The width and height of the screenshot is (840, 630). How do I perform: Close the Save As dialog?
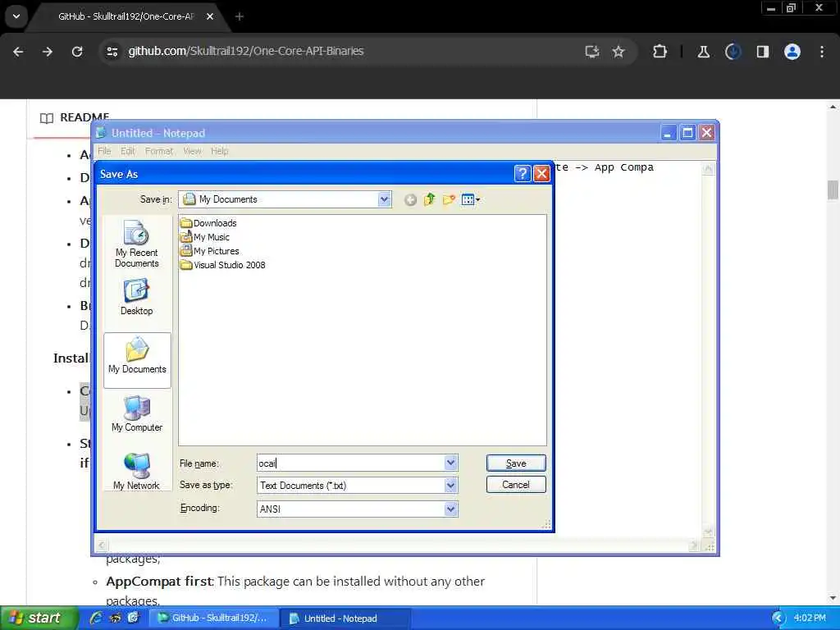tap(541, 174)
